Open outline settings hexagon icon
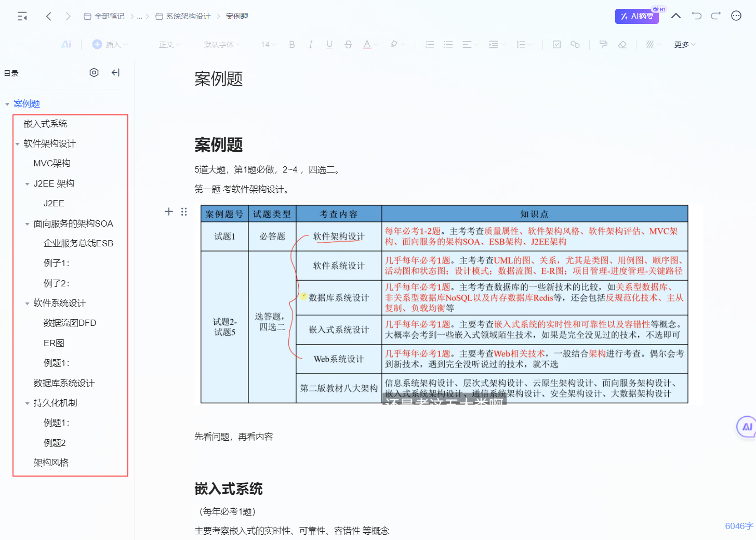The width and height of the screenshot is (756, 540). click(x=94, y=73)
